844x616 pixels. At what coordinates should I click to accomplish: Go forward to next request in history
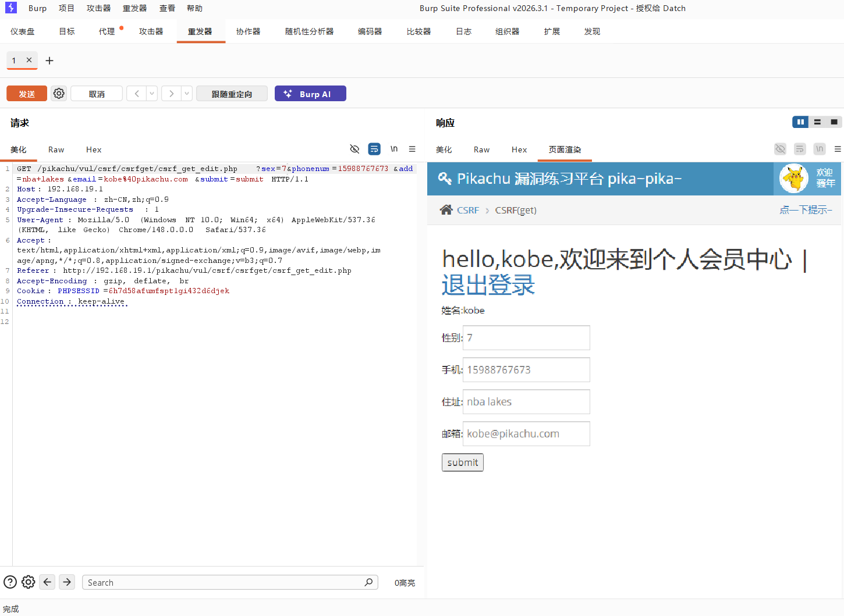tap(171, 94)
